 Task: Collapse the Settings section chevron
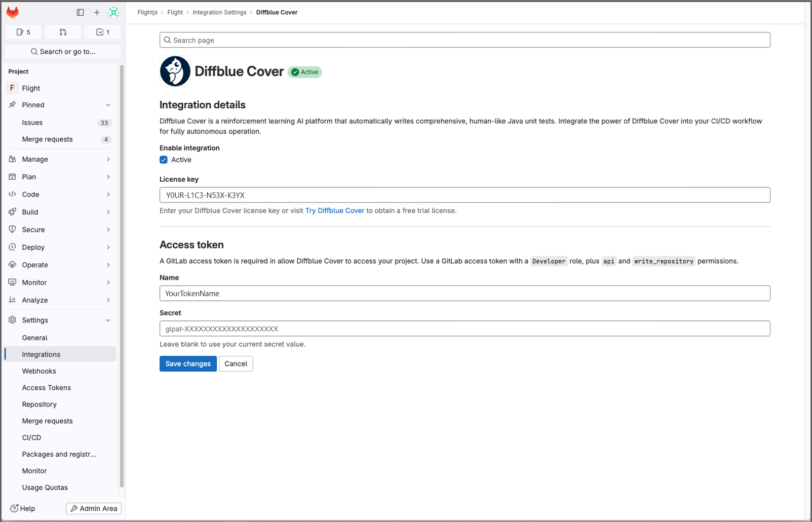[108, 320]
